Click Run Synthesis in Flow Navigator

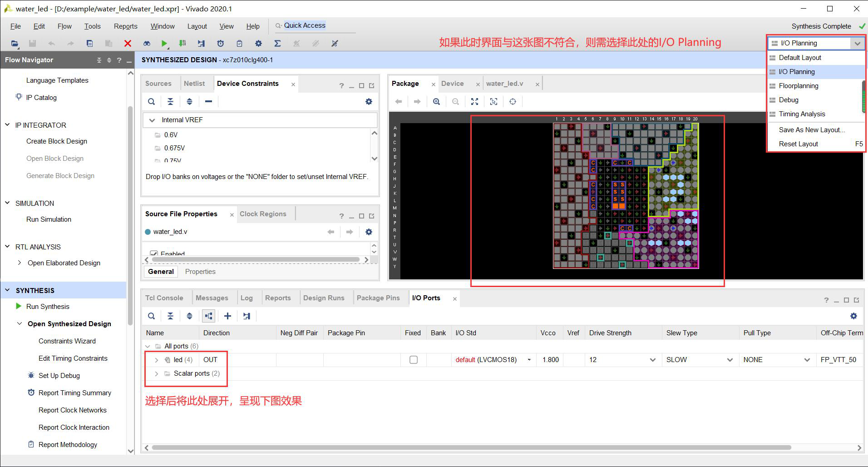click(x=48, y=307)
